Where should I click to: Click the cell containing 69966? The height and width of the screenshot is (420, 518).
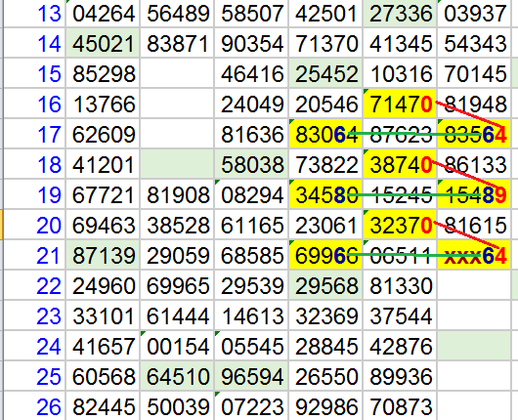tap(325, 255)
